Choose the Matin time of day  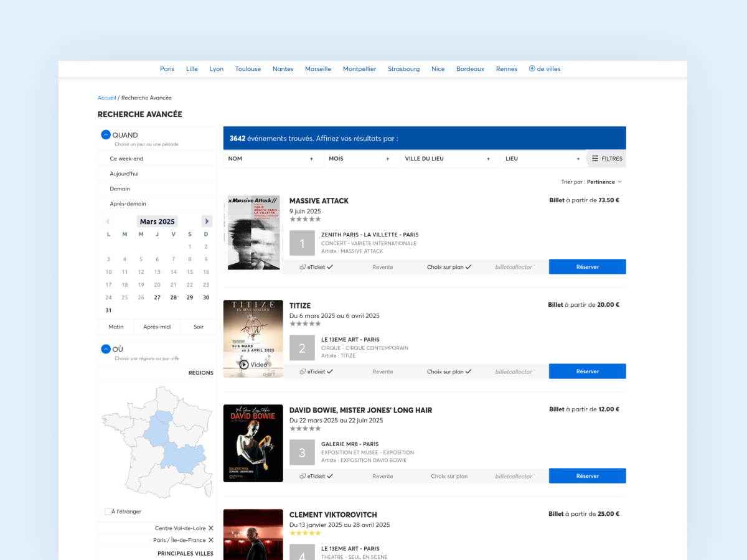[116, 327]
